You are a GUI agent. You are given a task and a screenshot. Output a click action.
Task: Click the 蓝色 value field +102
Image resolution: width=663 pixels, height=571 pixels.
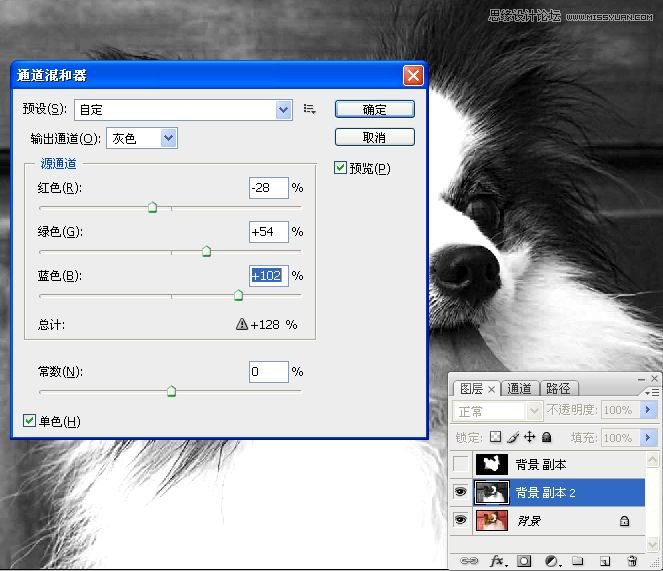[x=269, y=276]
